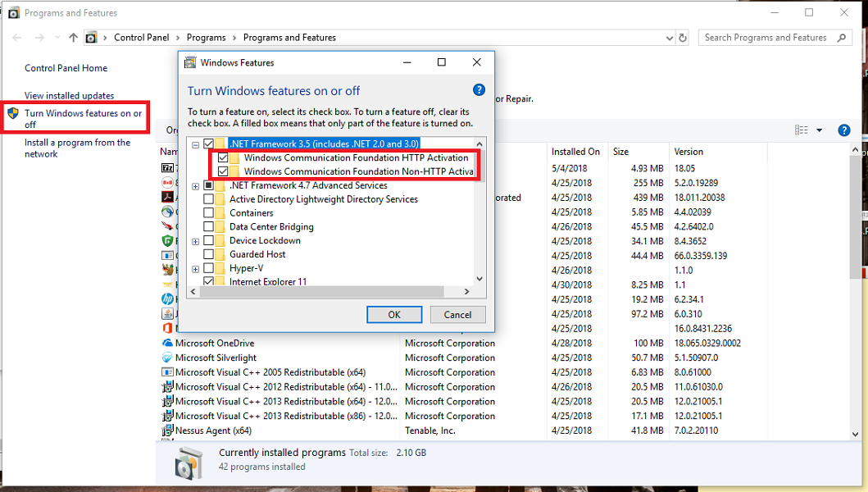Navigate to Programs via the breadcrumb
Image resolution: width=868 pixels, height=492 pixels.
click(x=206, y=37)
